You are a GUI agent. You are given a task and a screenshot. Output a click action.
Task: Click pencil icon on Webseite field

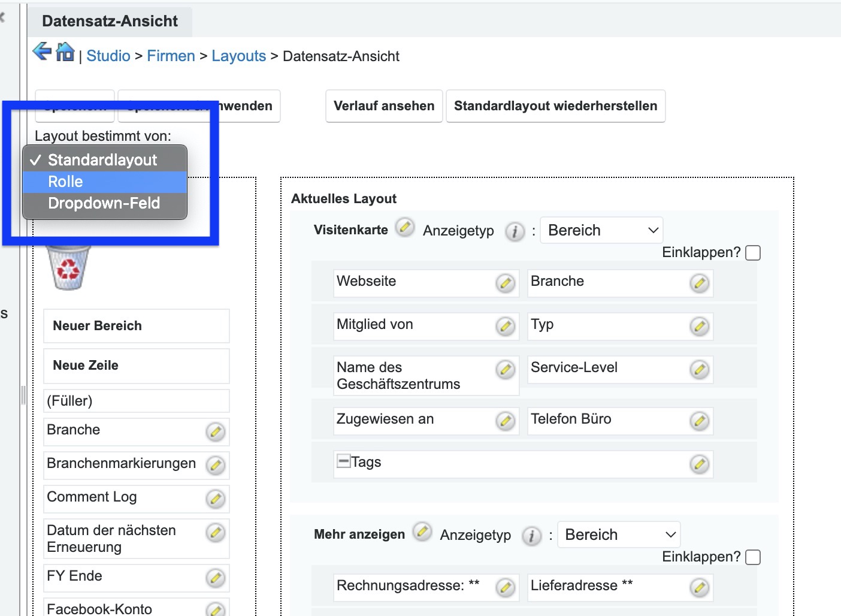pyautogui.click(x=506, y=283)
